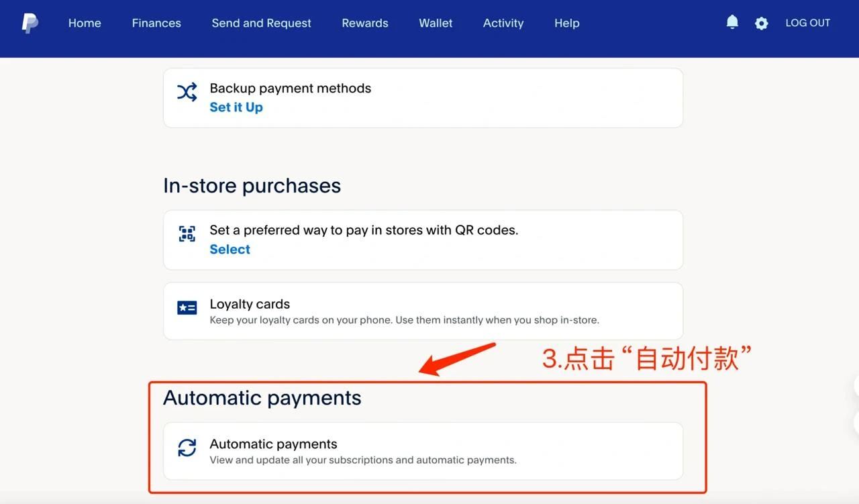Click 'Select' for QR code payments
The width and height of the screenshot is (859, 504).
pyautogui.click(x=230, y=249)
